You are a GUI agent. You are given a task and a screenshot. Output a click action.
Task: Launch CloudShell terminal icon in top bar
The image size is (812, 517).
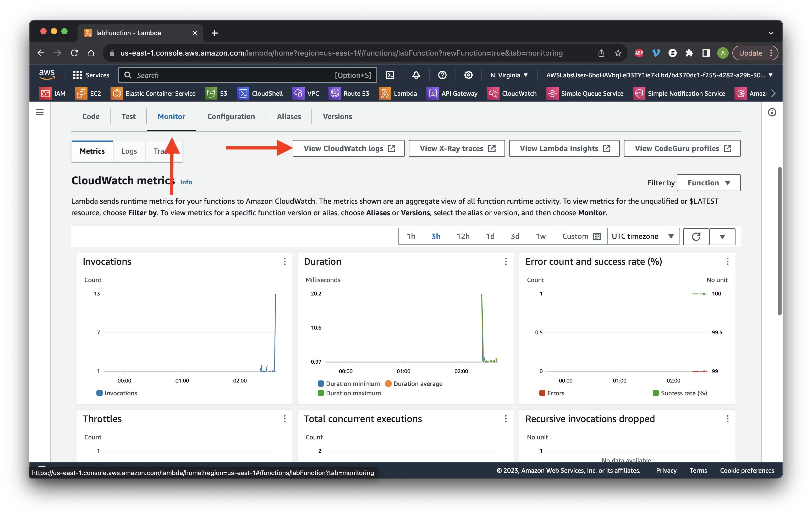pyautogui.click(x=390, y=75)
